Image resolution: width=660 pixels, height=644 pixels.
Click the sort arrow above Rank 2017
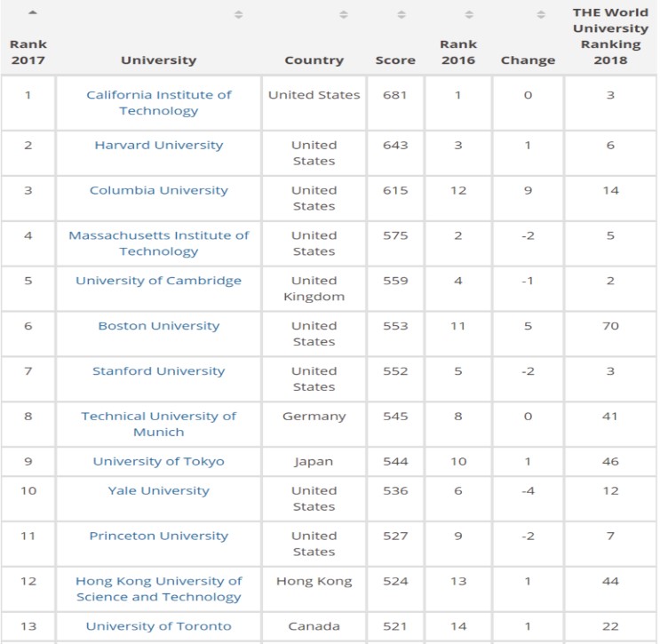33,12
